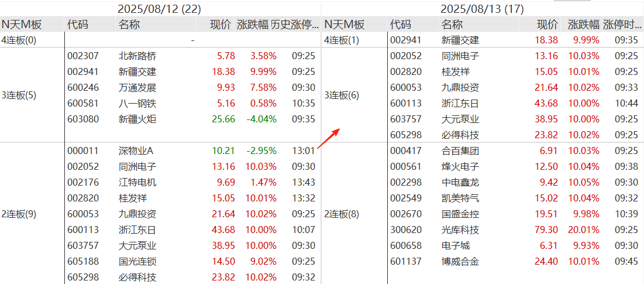The height and width of the screenshot is (284, 644).
Task: Click stock code 002298
Action: (x=406, y=183)
